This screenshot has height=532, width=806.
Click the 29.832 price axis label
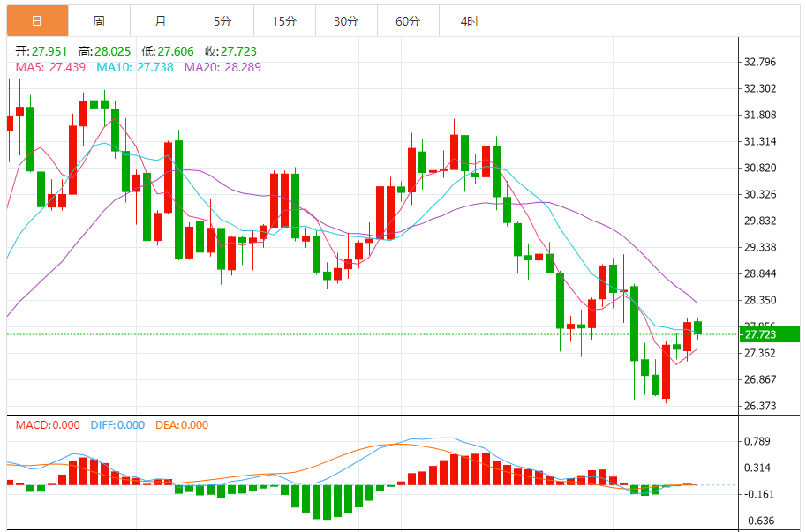pos(760,221)
